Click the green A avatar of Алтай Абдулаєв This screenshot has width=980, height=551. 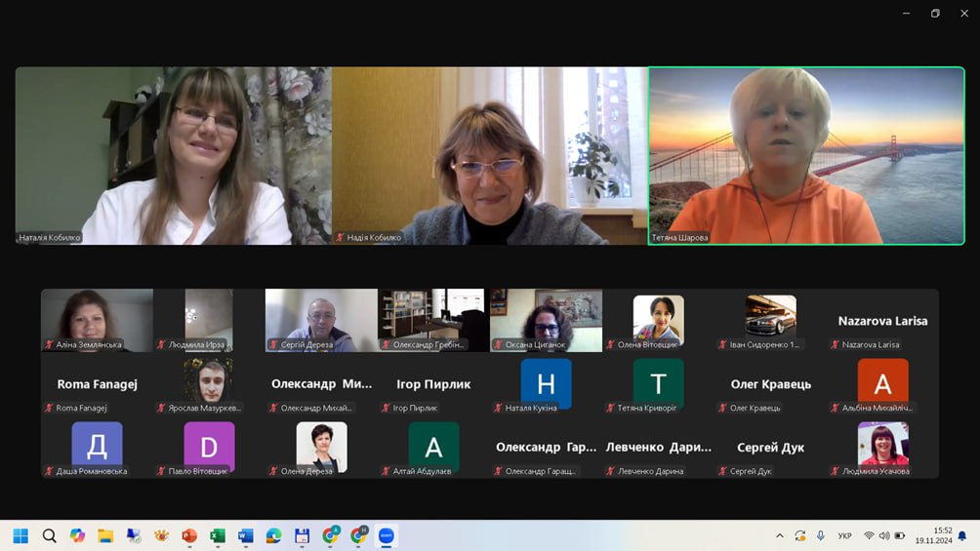coord(433,446)
